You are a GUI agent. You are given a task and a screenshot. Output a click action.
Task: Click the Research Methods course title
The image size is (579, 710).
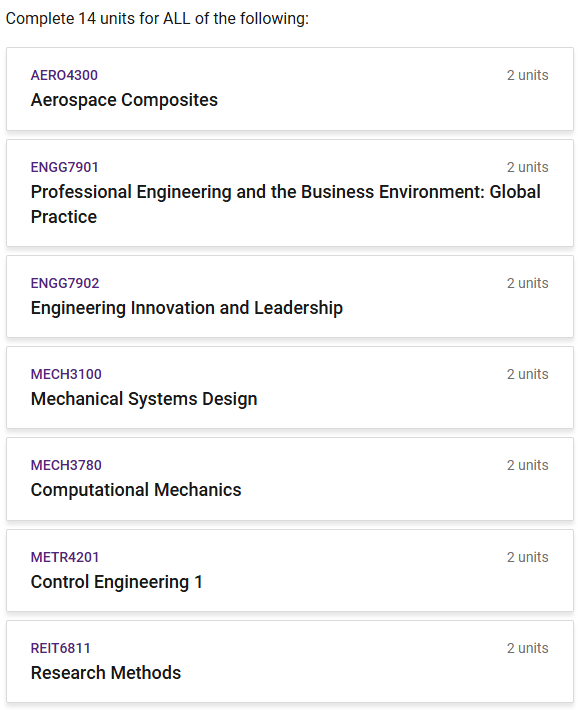105,673
